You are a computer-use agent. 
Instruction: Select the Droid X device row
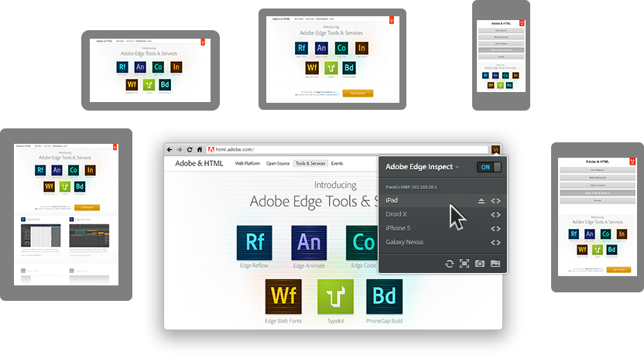coord(442,214)
